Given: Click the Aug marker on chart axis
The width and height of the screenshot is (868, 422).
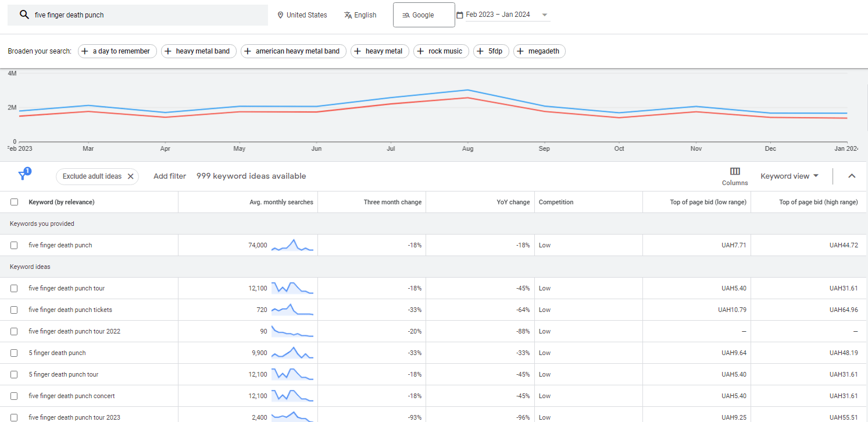Looking at the screenshot, I should coord(467,148).
